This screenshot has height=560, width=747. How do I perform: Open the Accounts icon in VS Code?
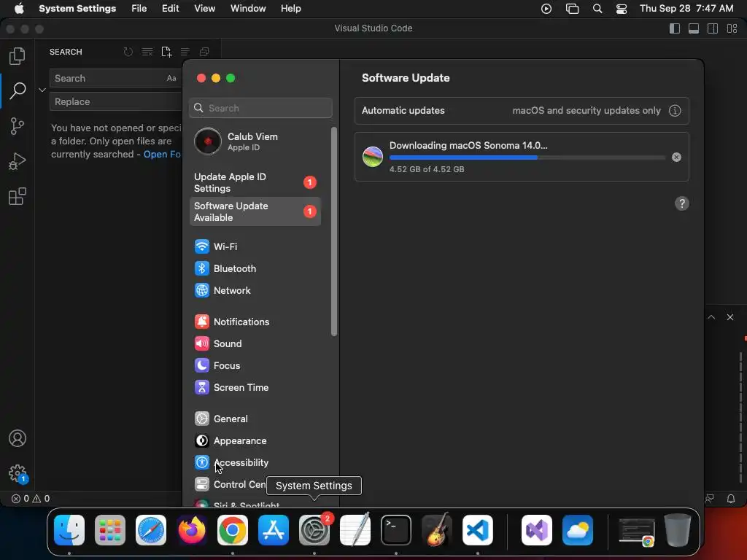tap(18, 438)
